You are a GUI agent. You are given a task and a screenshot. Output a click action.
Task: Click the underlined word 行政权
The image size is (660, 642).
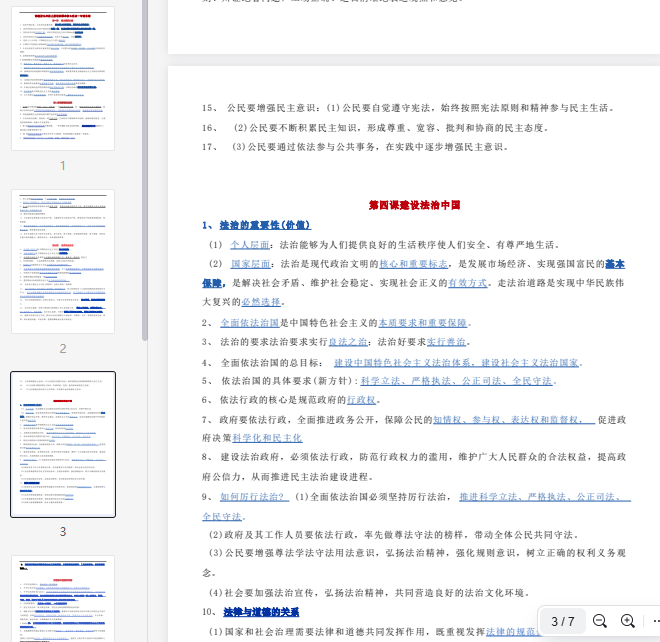click(x=361, y=400)
